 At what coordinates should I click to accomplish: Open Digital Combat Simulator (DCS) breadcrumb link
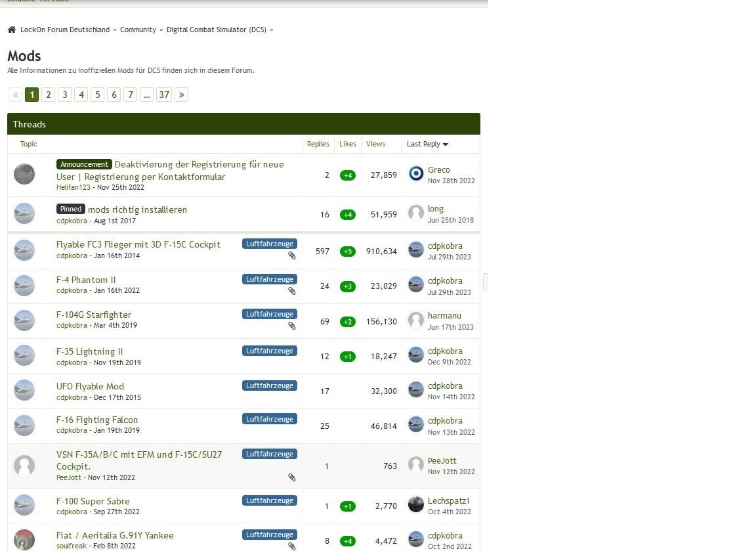pos(217,30)
